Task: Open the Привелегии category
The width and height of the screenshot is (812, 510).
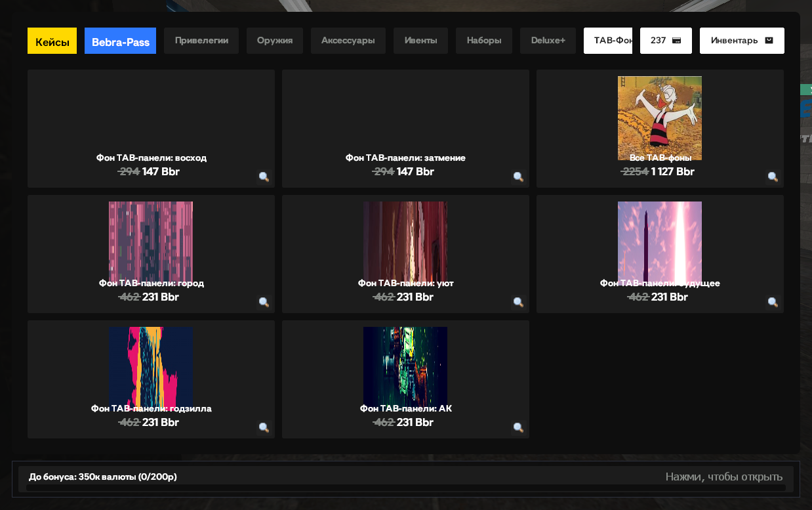Action: coord(201,41)
